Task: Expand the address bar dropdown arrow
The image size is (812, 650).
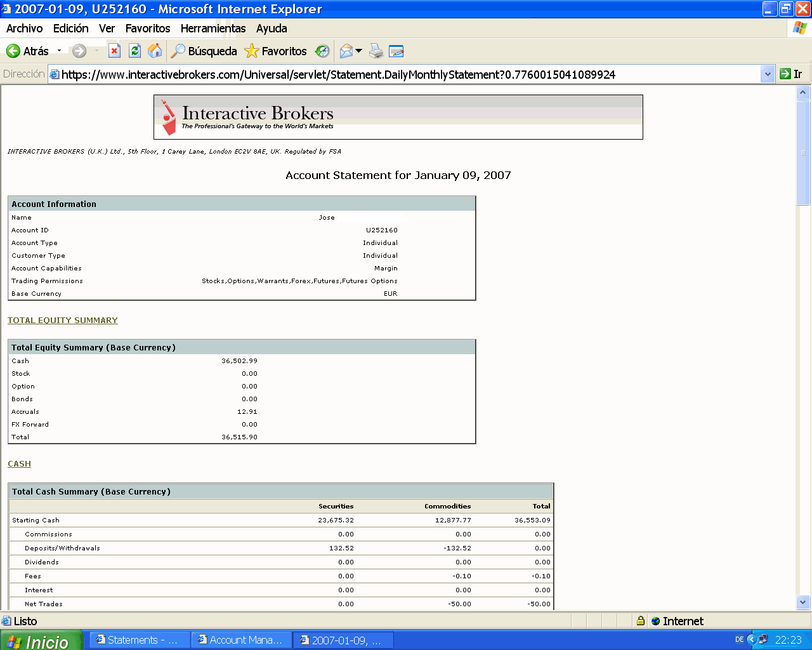Action: [768, 74]
